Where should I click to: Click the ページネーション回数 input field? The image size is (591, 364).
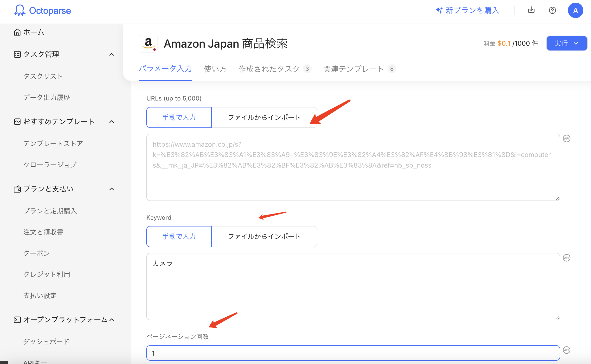tap(353, 353)
